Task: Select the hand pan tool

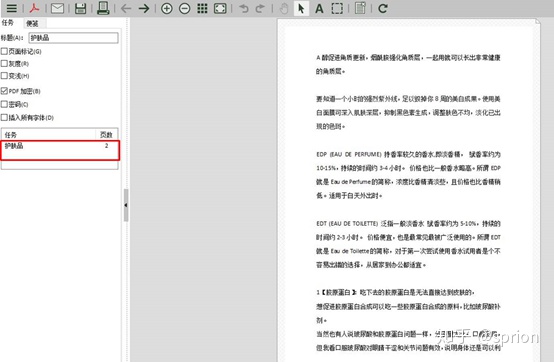Action: 284,8
